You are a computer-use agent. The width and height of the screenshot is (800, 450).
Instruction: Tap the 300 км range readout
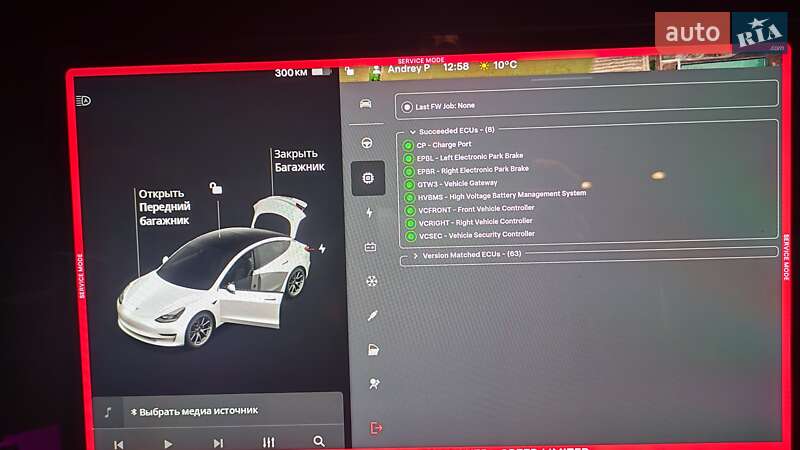(x=291, y=73)
